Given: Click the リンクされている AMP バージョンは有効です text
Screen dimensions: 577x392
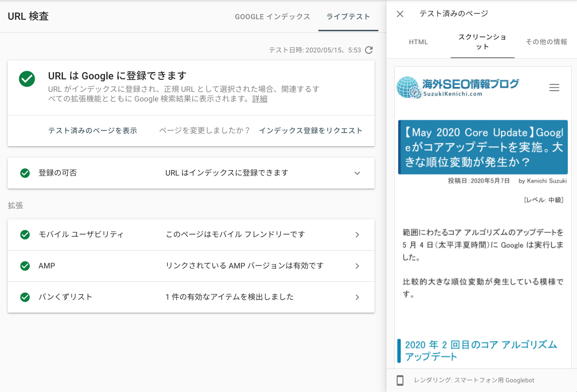Looking at the screenshot, I should [244, 266].
